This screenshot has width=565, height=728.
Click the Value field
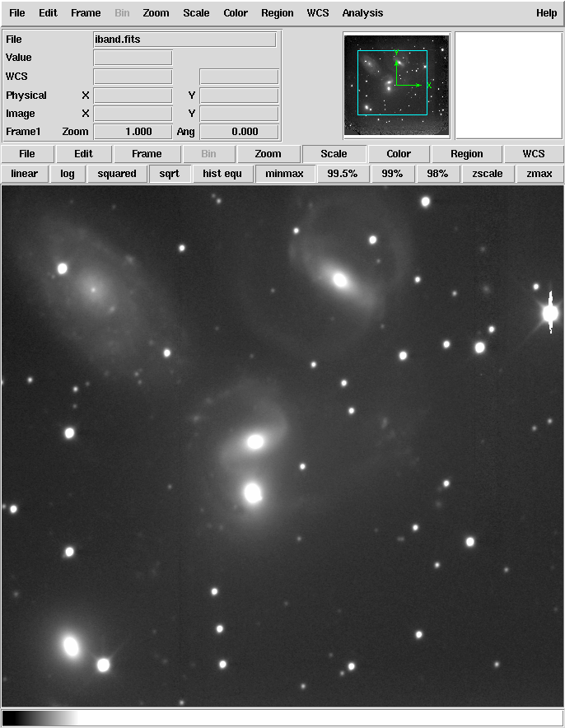(x=133, y=58)
